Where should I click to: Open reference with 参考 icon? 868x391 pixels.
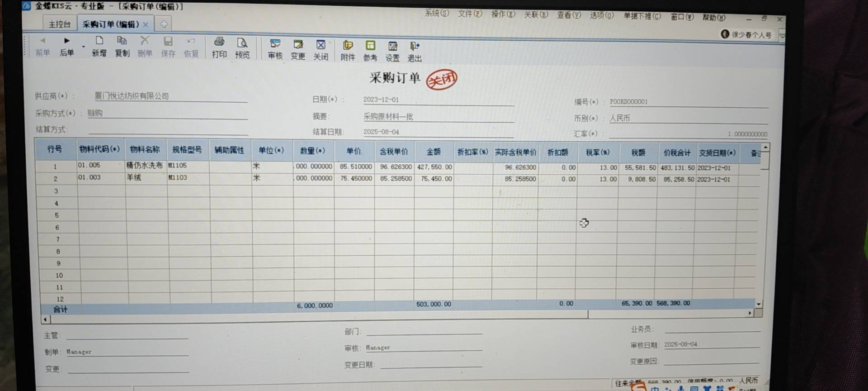[x=370, y=52]
